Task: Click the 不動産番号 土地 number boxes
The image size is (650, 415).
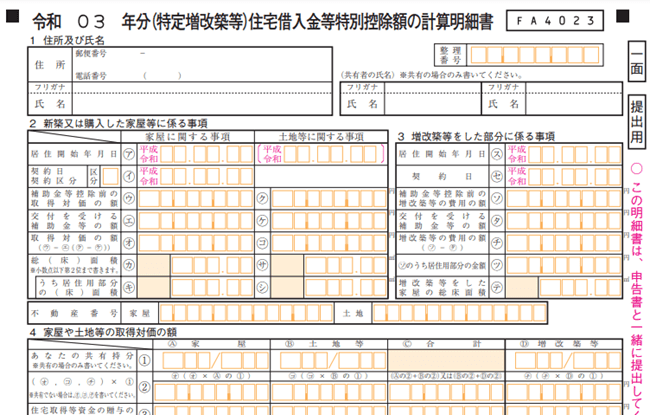Action: pos(460,313)
